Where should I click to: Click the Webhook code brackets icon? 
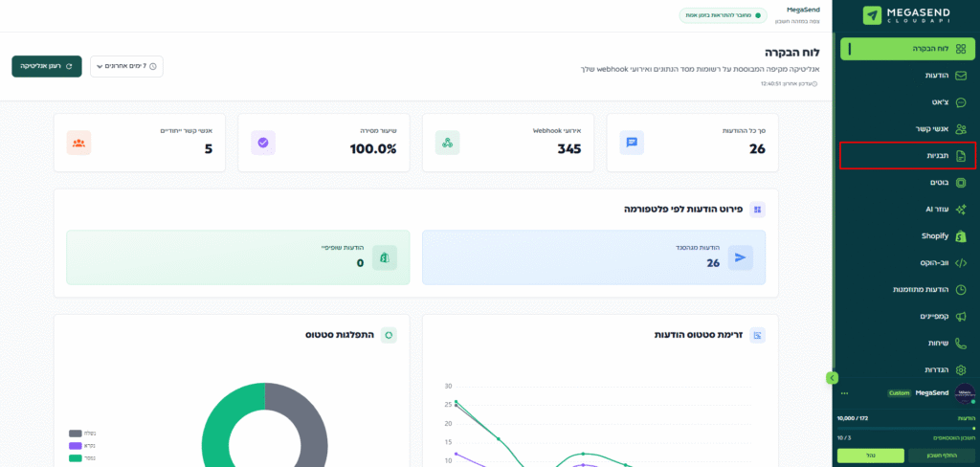pyautogui.click(x=961, y=262)
